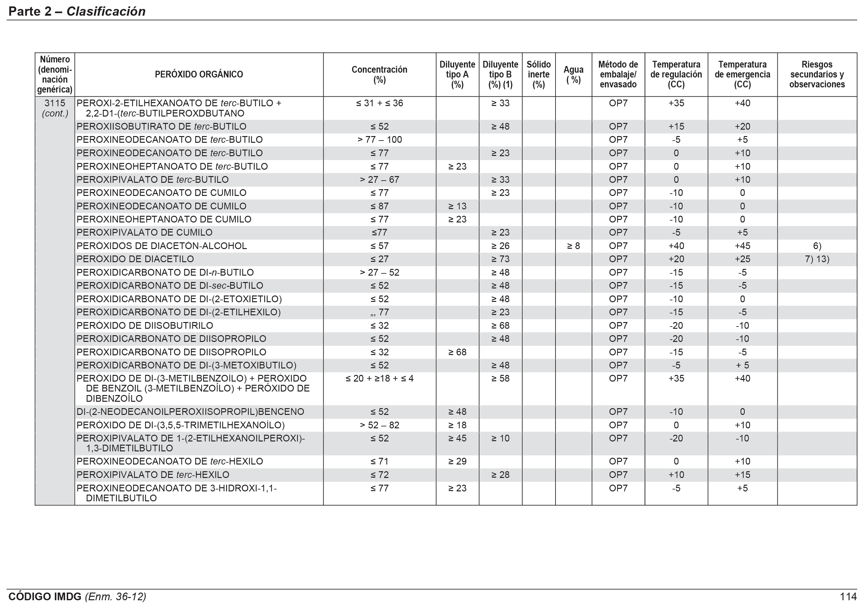Click observation note '6)'

click(x=817, y=246)
